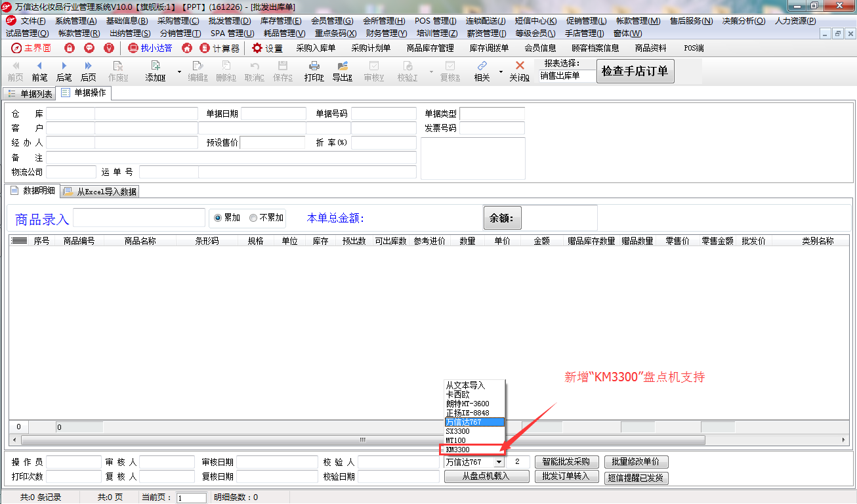Viewport: 857px width, 504px height.
Task: Click the 单据日期 input field
Action: pyautogui.click(x=274, y=114)
